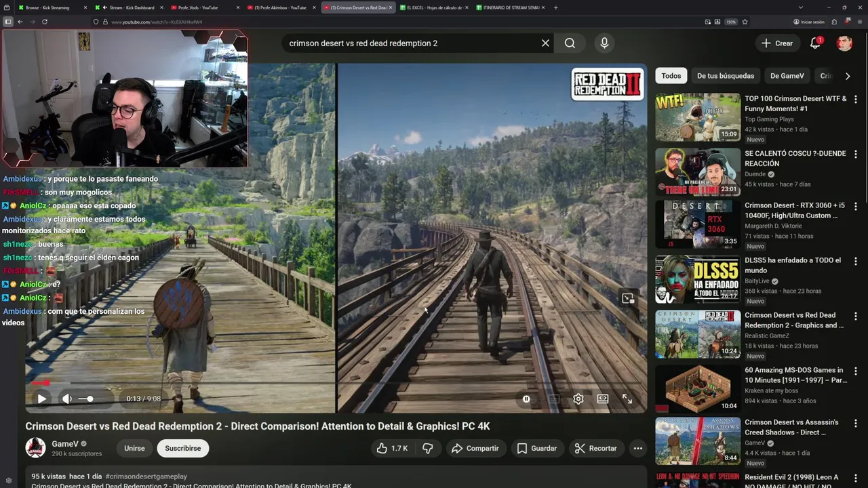Select the De tus búsquedas chip
The height and width of the screenshot is (488, 868).
(726, 76)
